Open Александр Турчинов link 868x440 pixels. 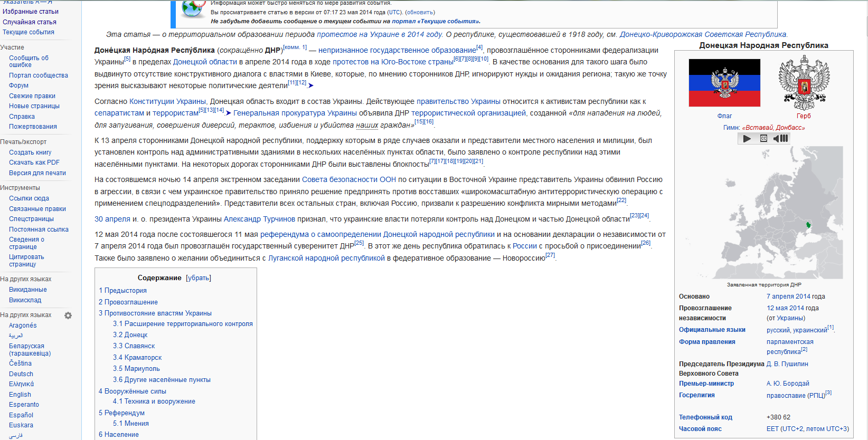coord(259,219)
